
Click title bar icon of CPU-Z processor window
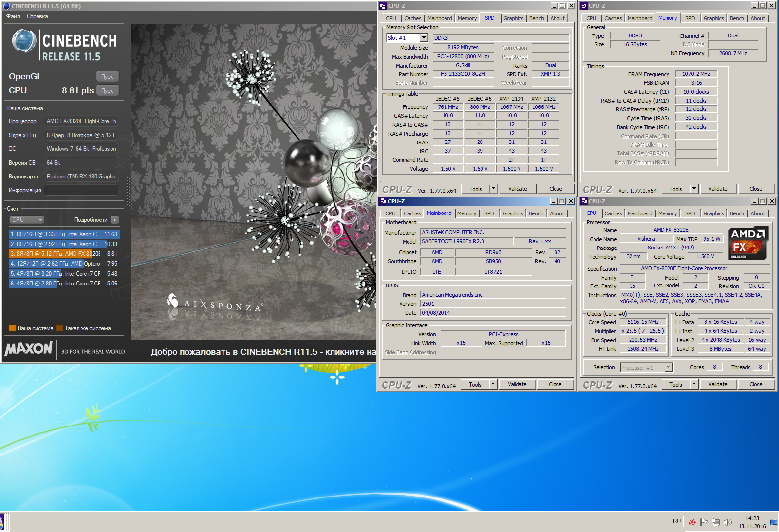point(584,201)
